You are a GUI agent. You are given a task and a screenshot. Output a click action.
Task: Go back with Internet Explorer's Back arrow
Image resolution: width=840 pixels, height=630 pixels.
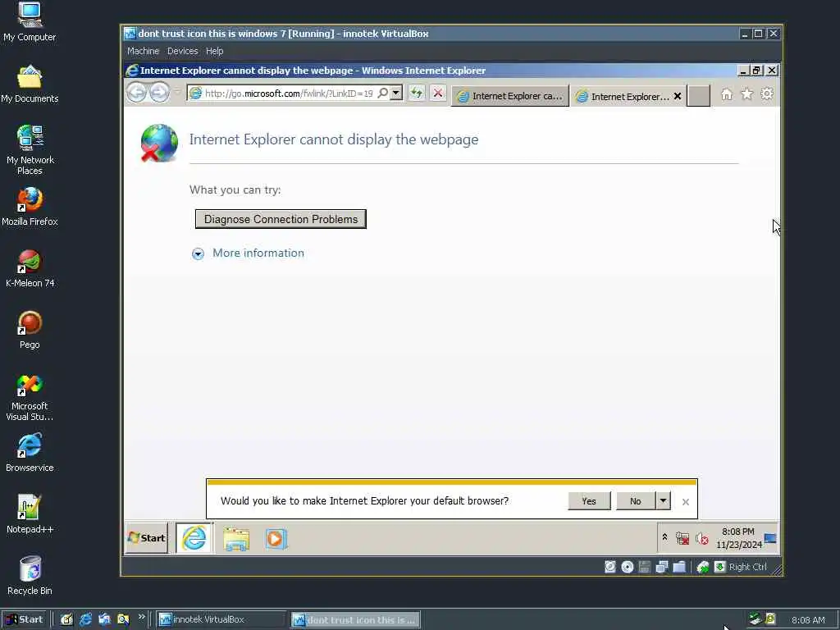(x=137, y=93)
